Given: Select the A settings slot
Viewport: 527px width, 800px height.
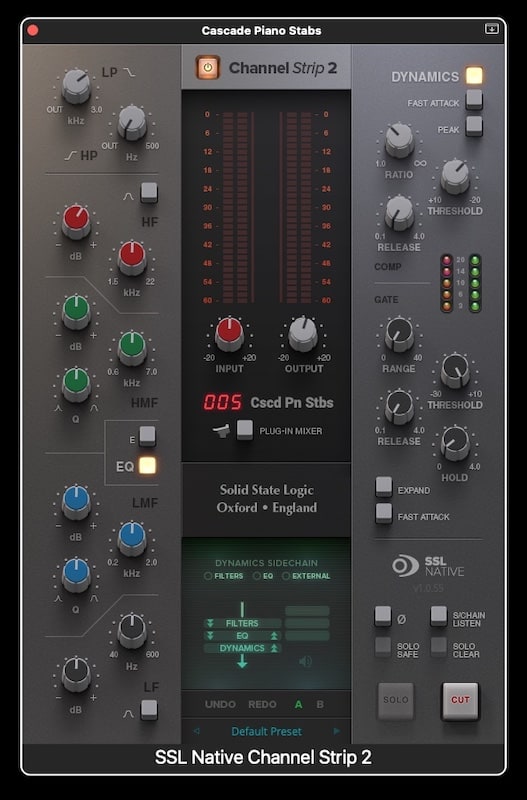Looking at the screenshot, I should pos(298,704).
